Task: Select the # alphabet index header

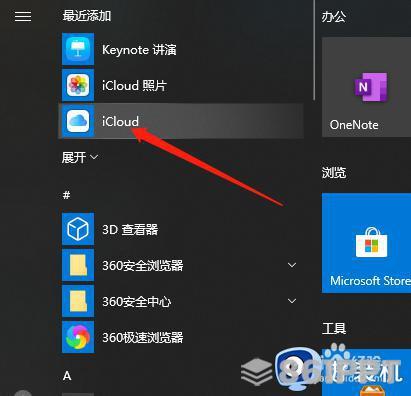Action: point(66,195)
